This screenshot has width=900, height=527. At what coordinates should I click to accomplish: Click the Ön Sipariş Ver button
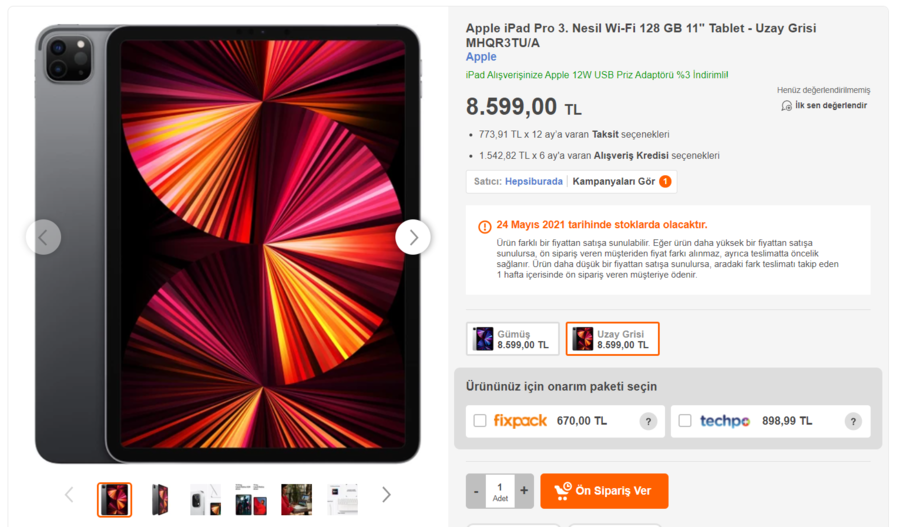tap(604, 491)
